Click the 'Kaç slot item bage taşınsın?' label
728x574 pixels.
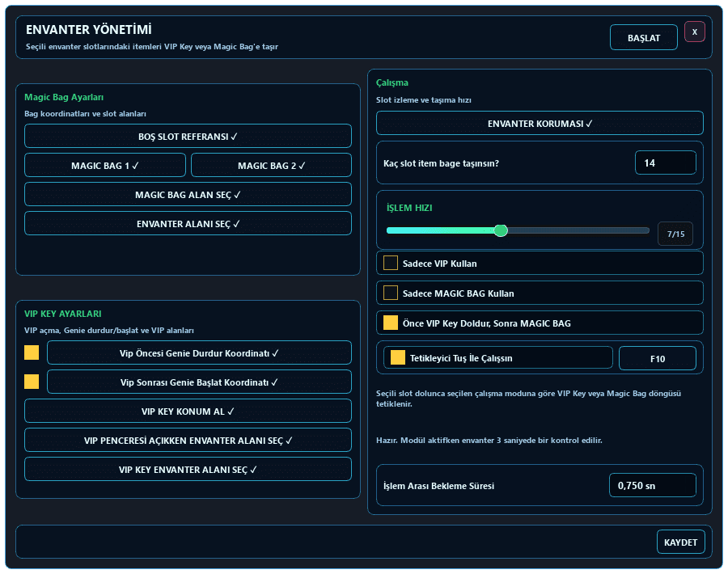point(441,163)
